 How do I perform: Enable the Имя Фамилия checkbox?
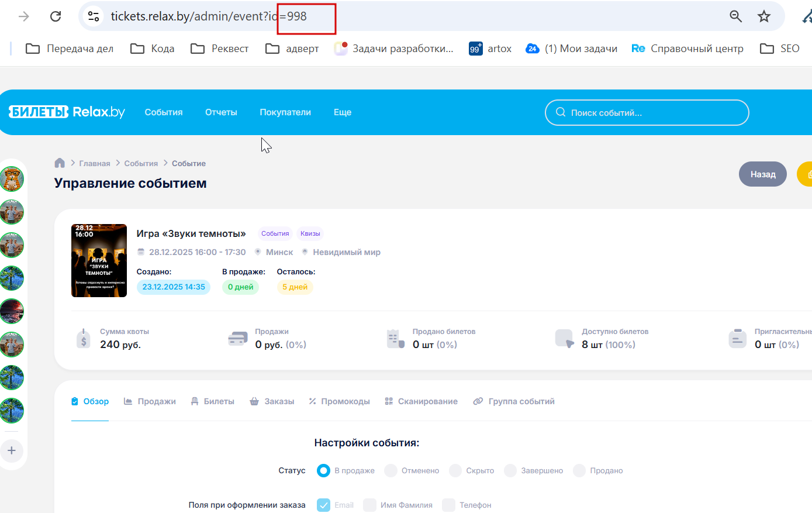369,505
